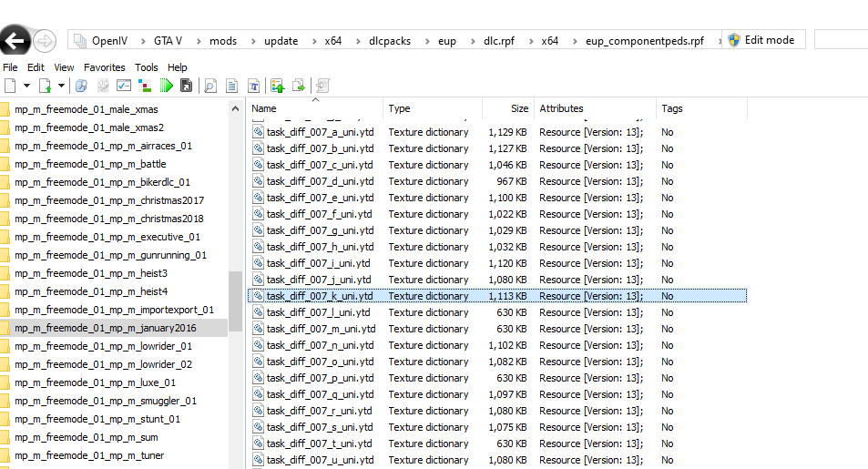Click the dark shortcut file toolbar icon
868x469 pixels.
187,86
